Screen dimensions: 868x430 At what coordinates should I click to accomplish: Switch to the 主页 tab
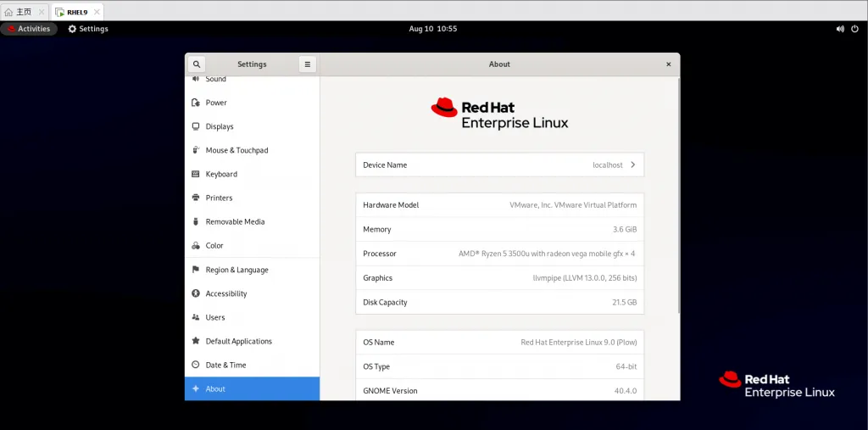(x=25, y=12)
